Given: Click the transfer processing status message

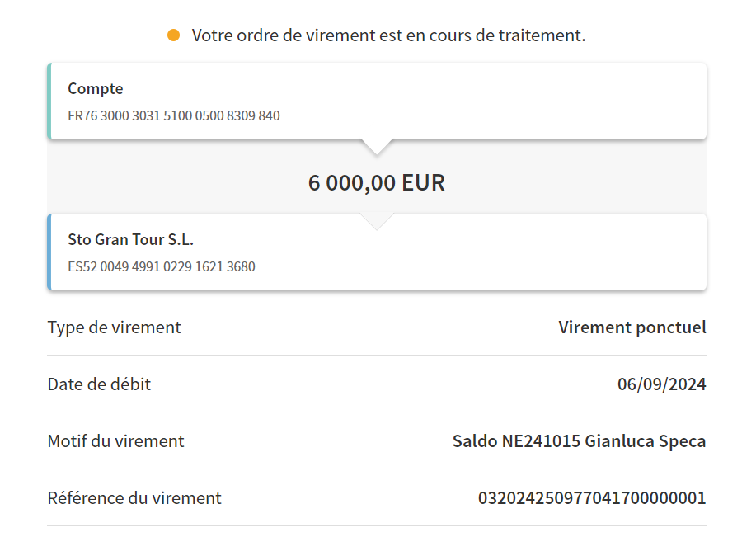Looking at the screenshot, I should coord(388,35).
